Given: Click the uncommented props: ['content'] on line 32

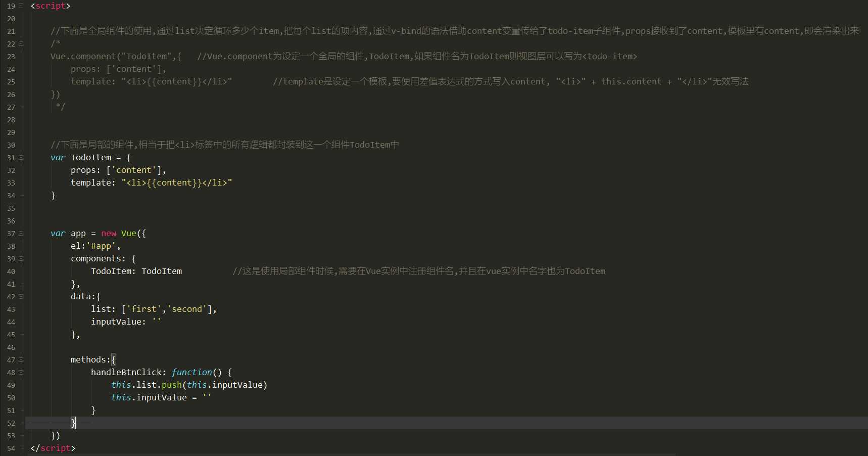Looking at the screenshot, I should pos(118,170).
